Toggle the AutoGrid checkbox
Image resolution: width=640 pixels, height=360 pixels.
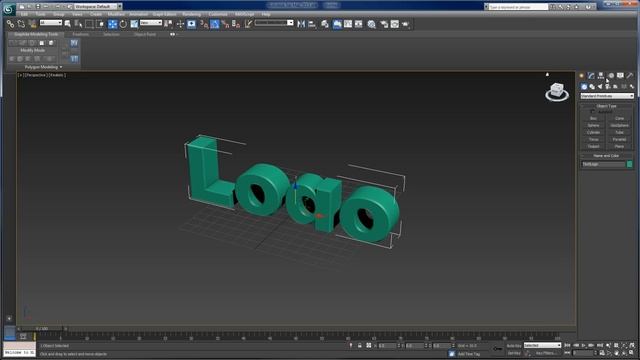tap(593, 111)
